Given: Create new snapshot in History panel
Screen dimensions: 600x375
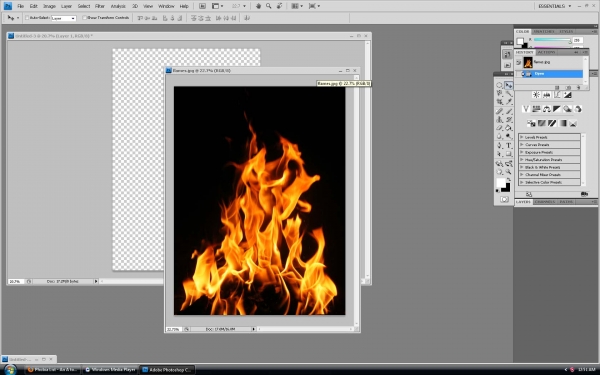Looking at the screenshot, I should [568, 88].
